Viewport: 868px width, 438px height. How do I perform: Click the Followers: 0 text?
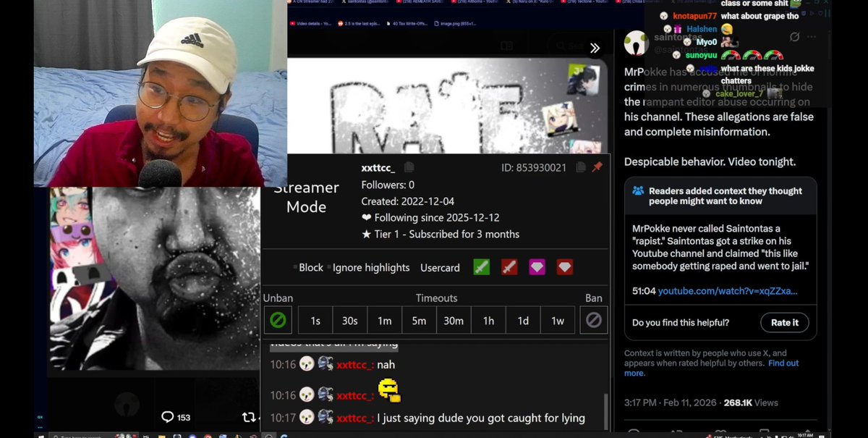pos(388,185)
